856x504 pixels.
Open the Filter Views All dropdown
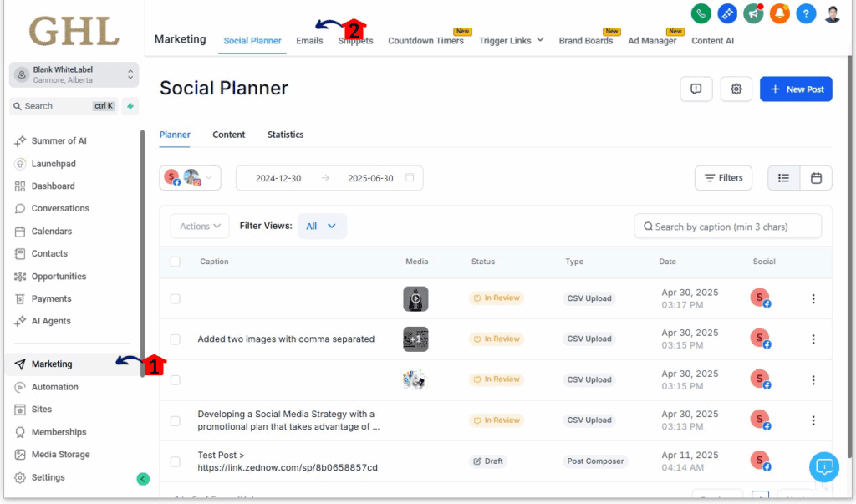click(x=322, y=226)
